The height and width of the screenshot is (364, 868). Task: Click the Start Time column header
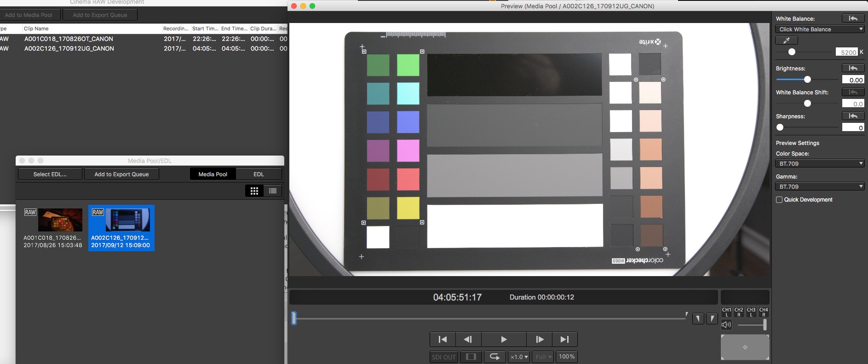(x=205, y=29)
